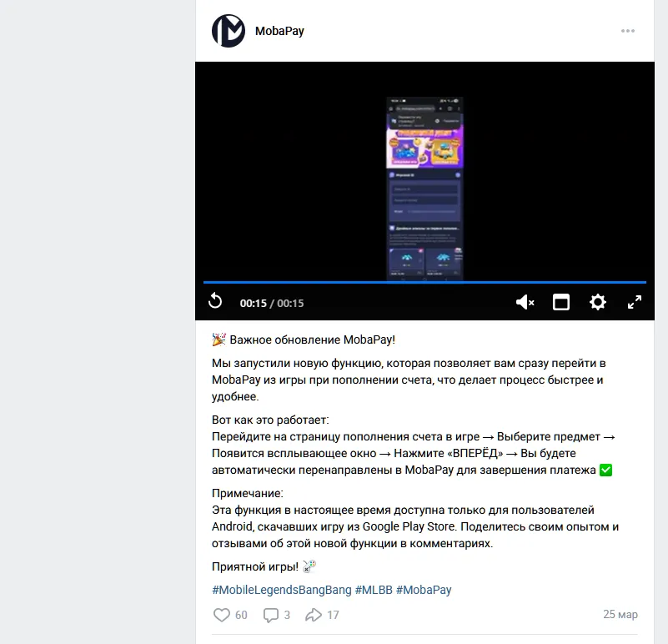Open hashtag #MobileLegendsBangBang
The width and height of the screenshot is (668, 644).
(282, 590)
